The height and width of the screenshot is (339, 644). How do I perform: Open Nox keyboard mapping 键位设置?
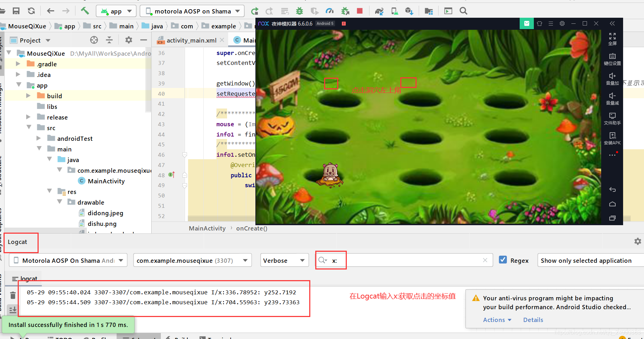612,59
